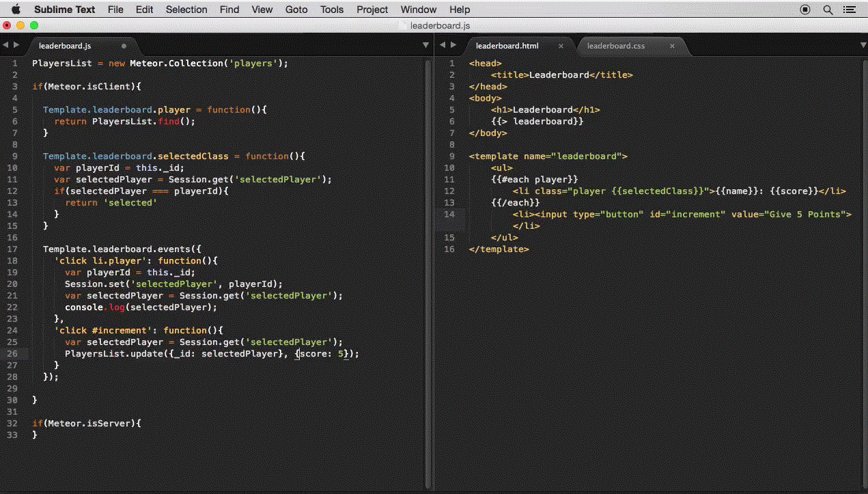Open the Help menu

pyautogui.click(x=460, y=10)
